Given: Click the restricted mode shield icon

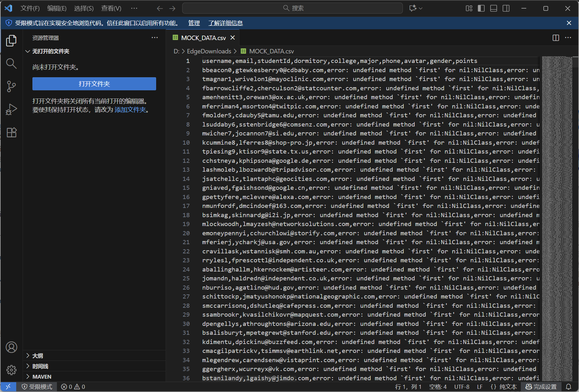Looking at the screenshot, I should click(9, 23).
